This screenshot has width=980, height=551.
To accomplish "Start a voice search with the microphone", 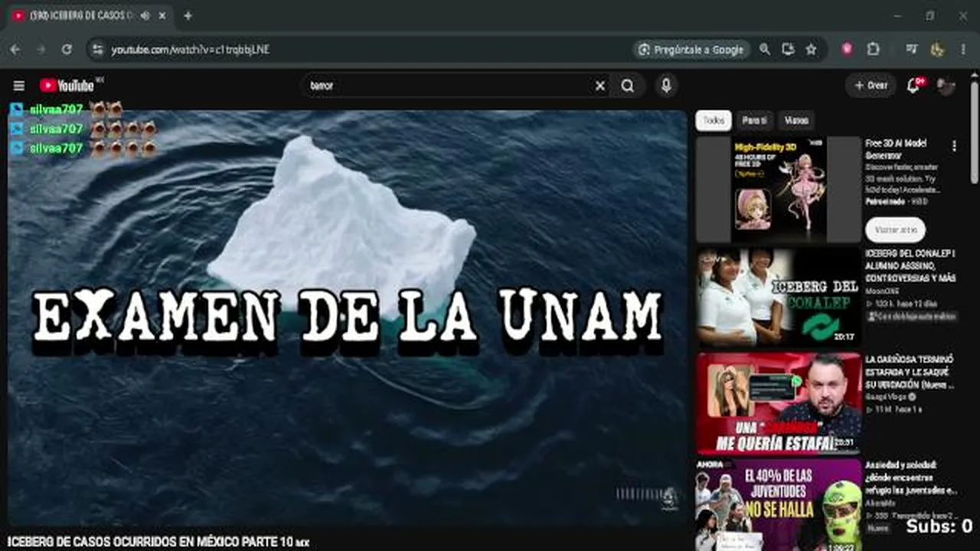I will point(666,86).
